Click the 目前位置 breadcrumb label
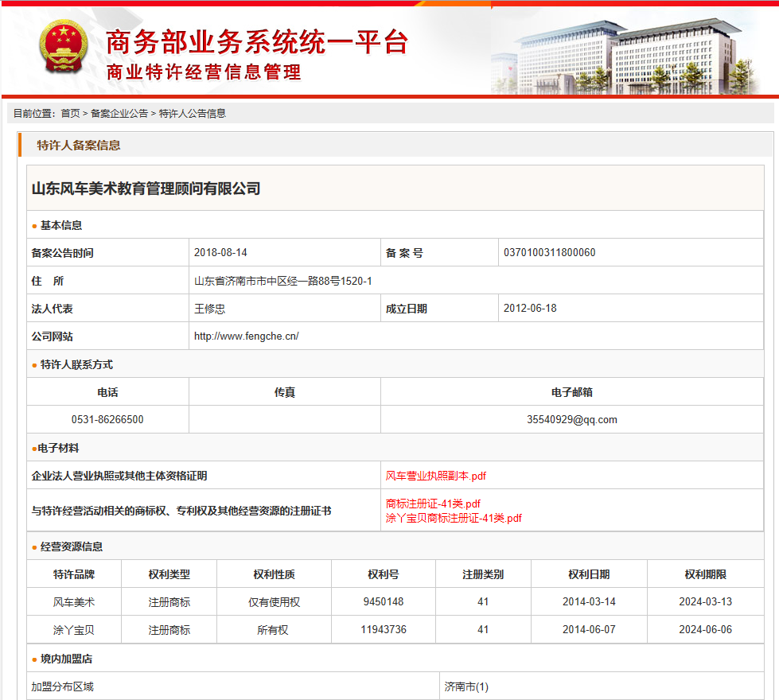Image resolution: width=779 pixels, height=700 pixels. (33, 113)
